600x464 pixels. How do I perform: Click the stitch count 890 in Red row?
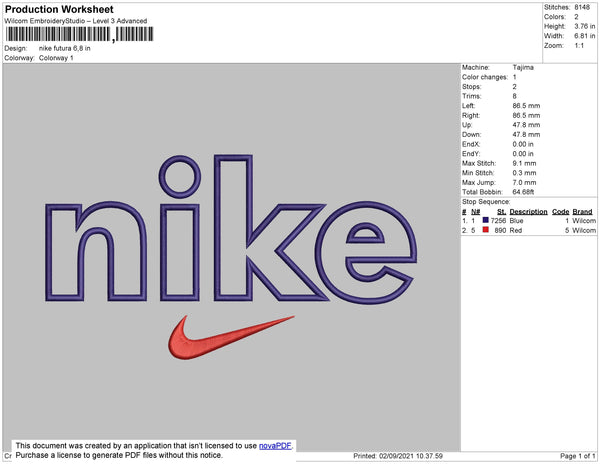click(500, 230)
